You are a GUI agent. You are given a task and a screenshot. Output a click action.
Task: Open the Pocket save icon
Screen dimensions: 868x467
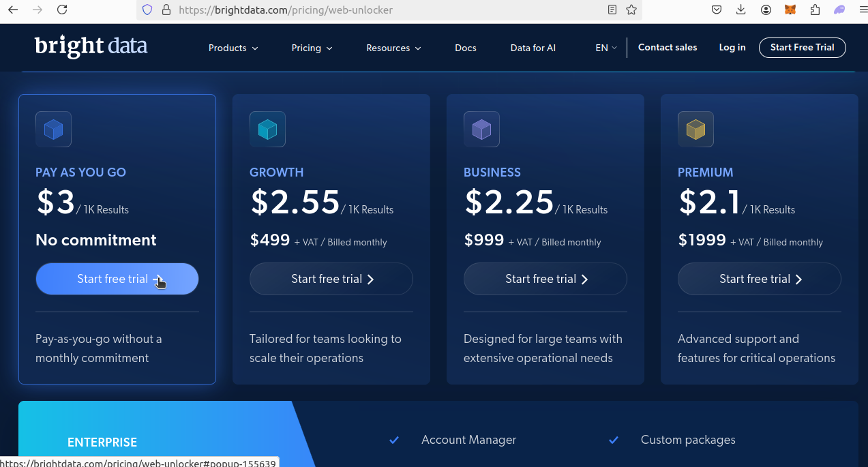[x=717, y=10]
